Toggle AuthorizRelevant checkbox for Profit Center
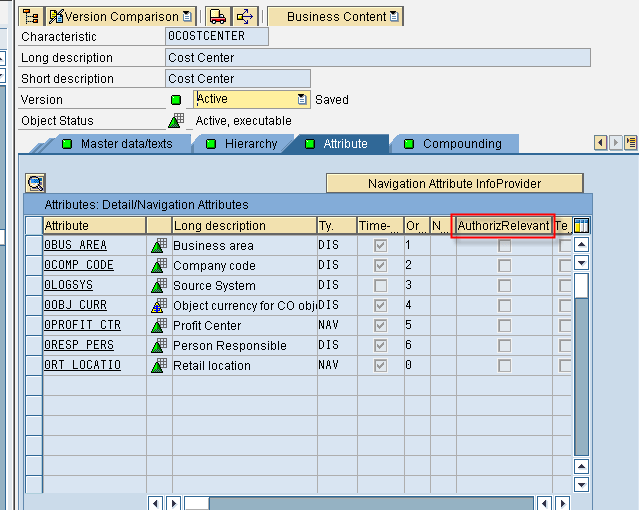 pyautogui.click(x=505, y=325)
